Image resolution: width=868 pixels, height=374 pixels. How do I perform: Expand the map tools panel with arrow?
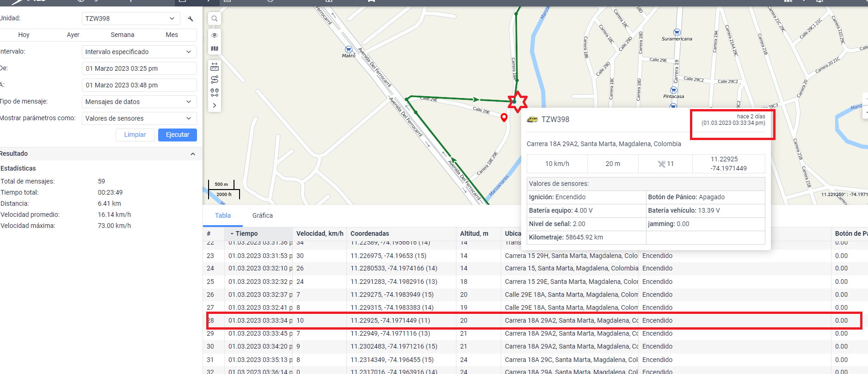[215, 105]
